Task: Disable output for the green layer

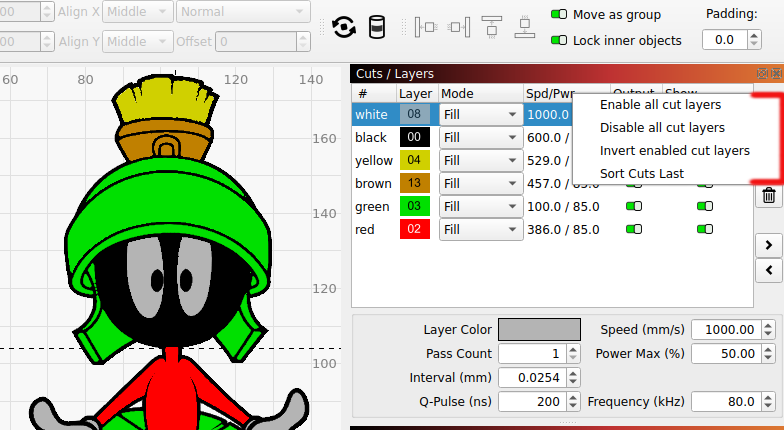Action: [633, 206]
